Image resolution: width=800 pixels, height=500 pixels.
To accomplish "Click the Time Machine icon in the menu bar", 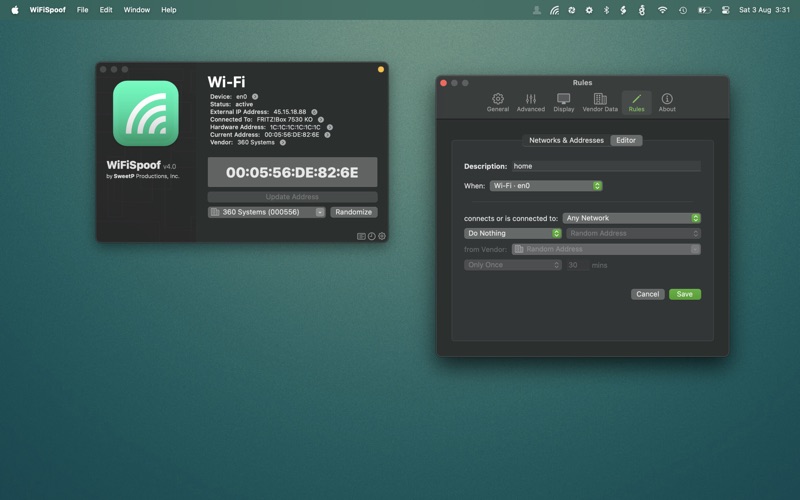I will [x=683, y=10].
